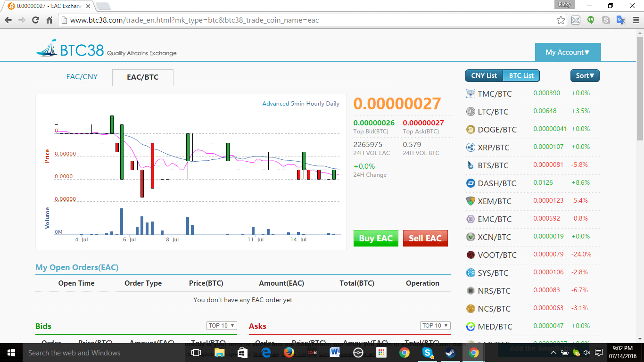
Task: Click the green Buy EAC button
Action: (376, 238)
